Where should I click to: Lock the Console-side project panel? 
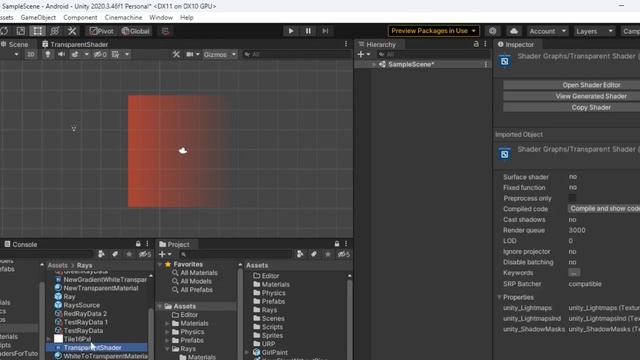coord(138,244)
